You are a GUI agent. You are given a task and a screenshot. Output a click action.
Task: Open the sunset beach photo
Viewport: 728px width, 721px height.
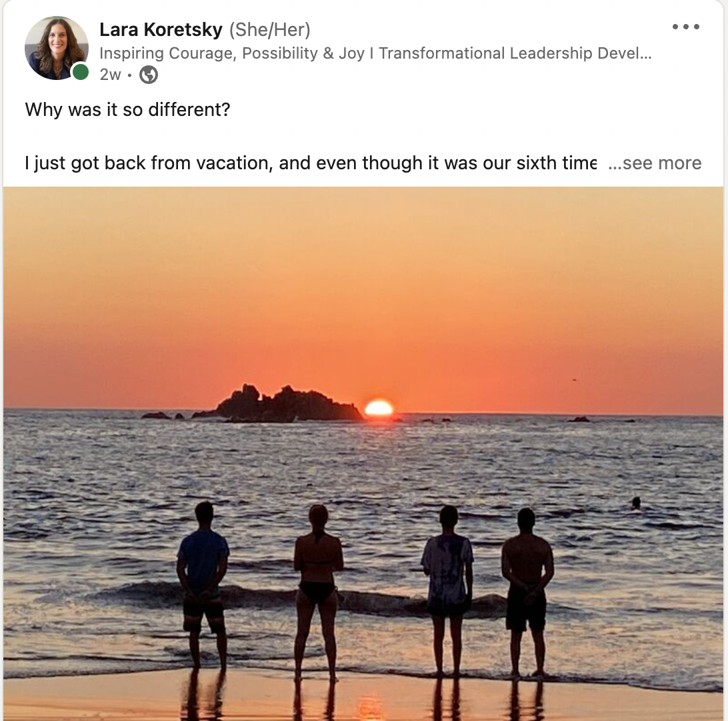(x=363, y=453)
